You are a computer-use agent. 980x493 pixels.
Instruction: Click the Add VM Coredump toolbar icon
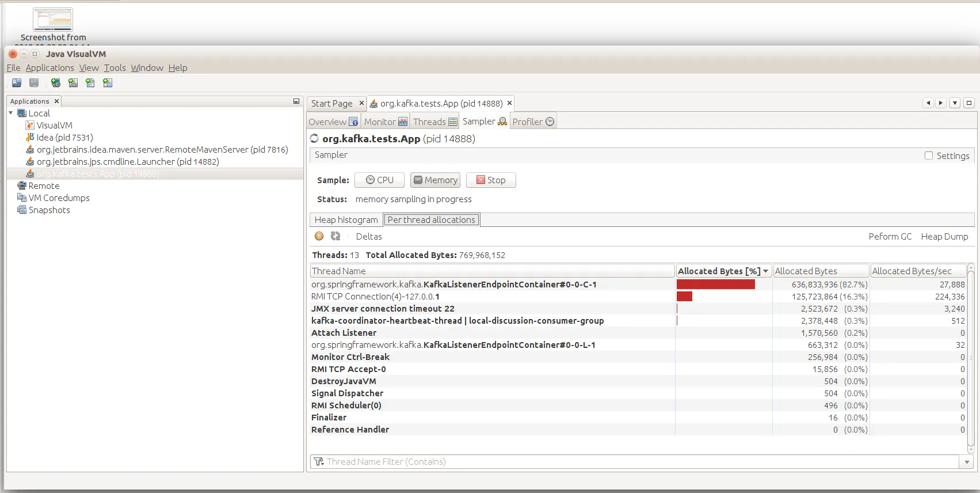pos(90,83)
